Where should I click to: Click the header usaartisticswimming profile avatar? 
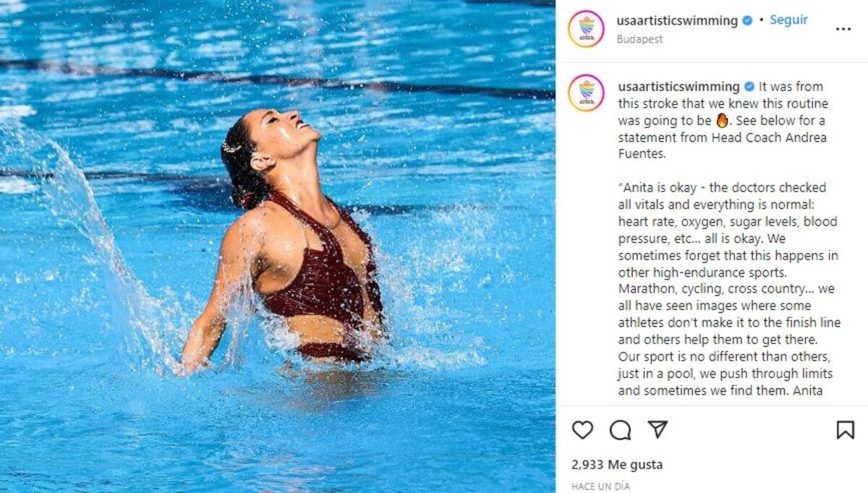(x=586, y=29)
